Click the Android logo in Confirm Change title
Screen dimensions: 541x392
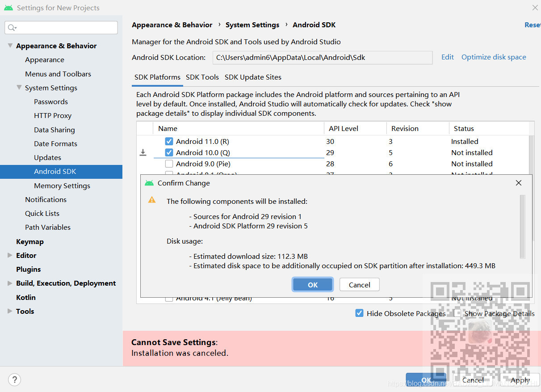click(x=149, y=183)
